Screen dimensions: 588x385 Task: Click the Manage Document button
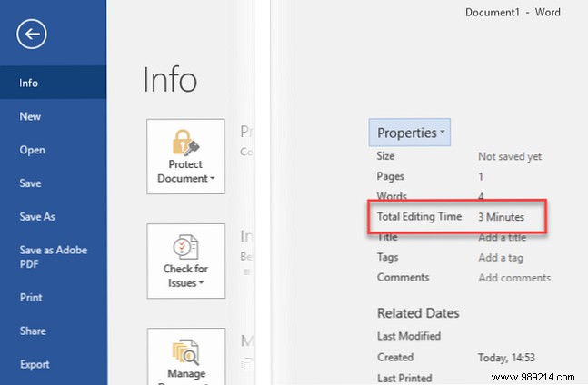click(186, 357)
